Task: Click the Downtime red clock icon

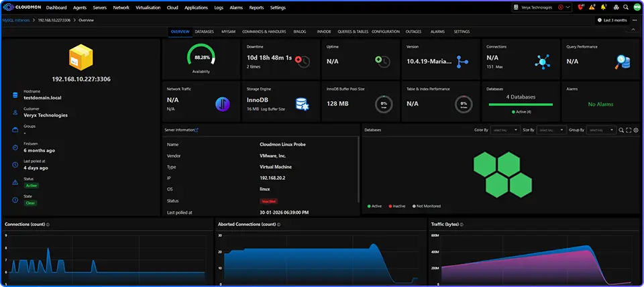Action: (303, 61)
